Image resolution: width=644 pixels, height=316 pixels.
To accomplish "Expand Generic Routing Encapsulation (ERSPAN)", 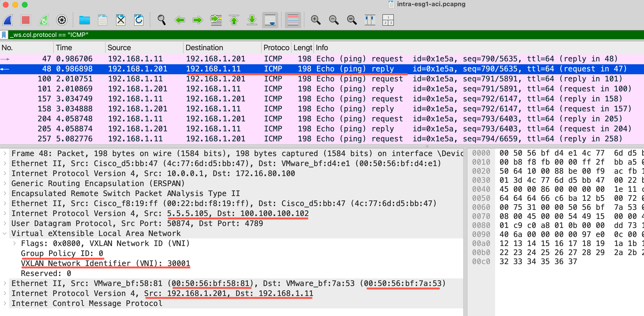I will tap(5, 183).
